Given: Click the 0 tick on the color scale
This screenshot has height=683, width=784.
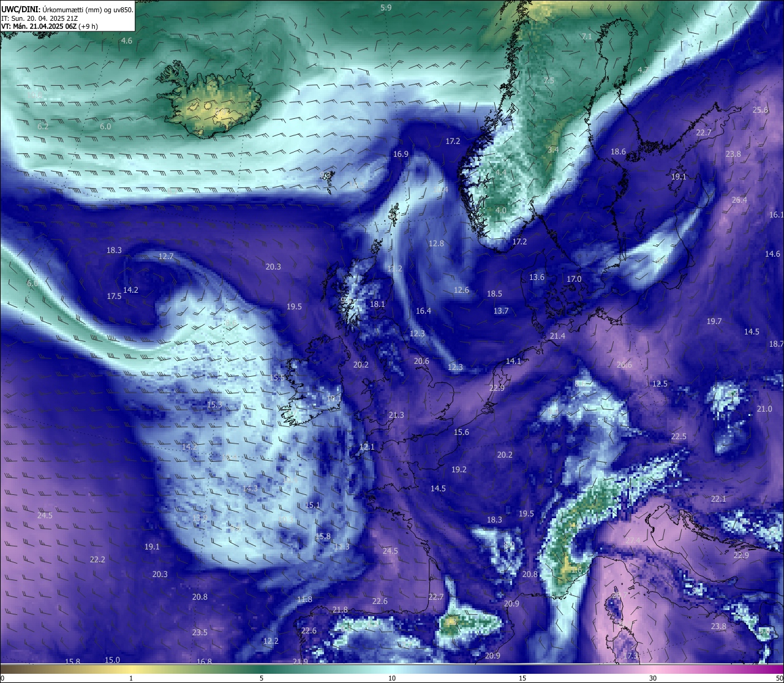Looking at the screenshot, I should [2, 678].
